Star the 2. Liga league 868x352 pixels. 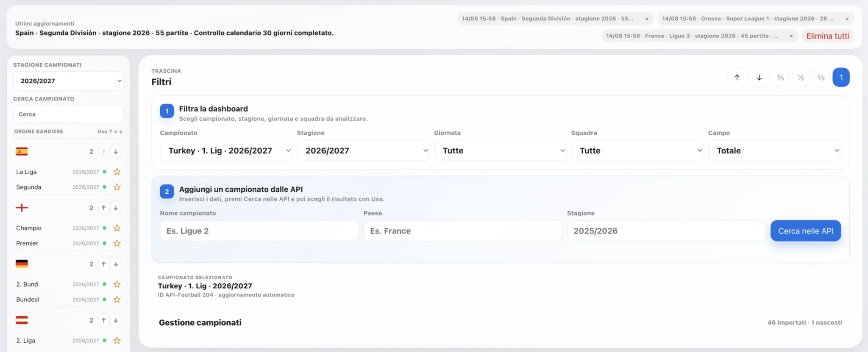(117, 341)
